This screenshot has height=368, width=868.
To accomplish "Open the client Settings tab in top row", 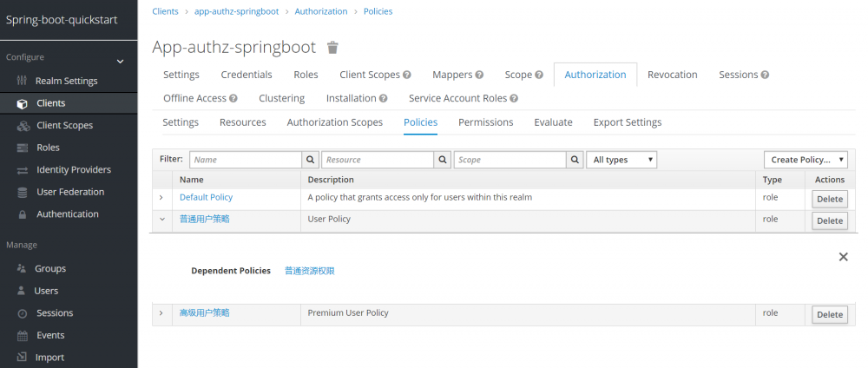I will 181,75.
